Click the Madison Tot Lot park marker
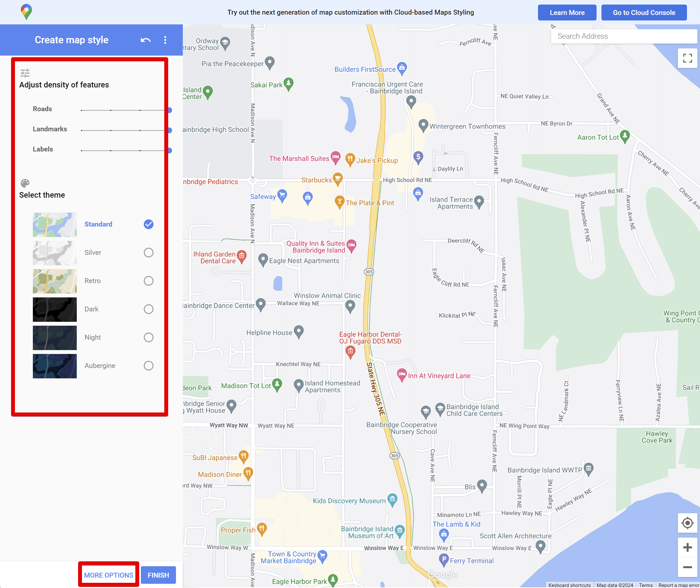 click(277, 385)
